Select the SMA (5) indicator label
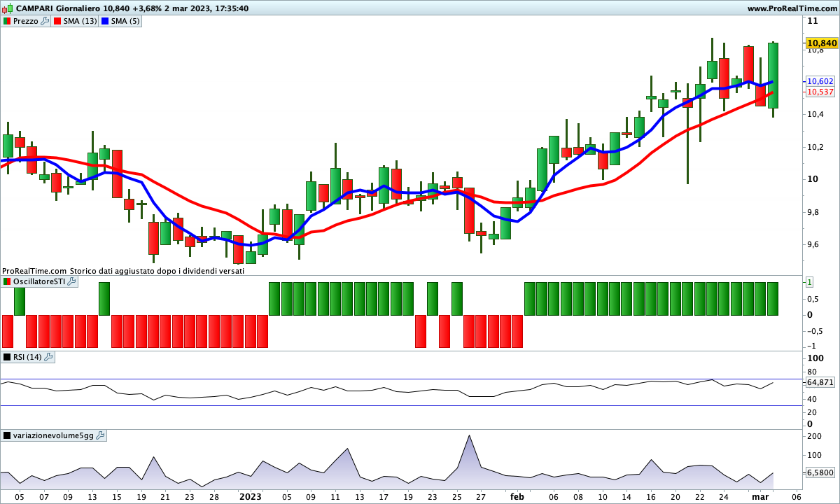The height and width of the screenshot is (504, 840). (x=126, y=21)
